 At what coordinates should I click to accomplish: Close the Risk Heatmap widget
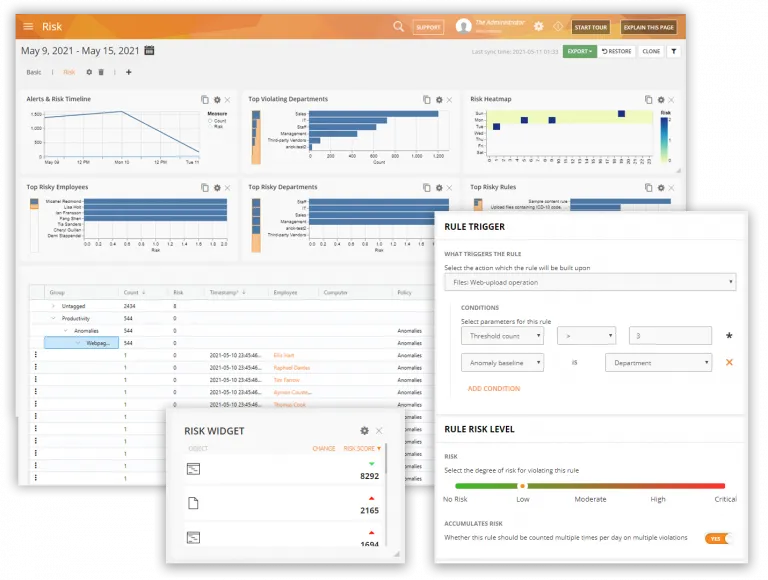click(672, 100)
